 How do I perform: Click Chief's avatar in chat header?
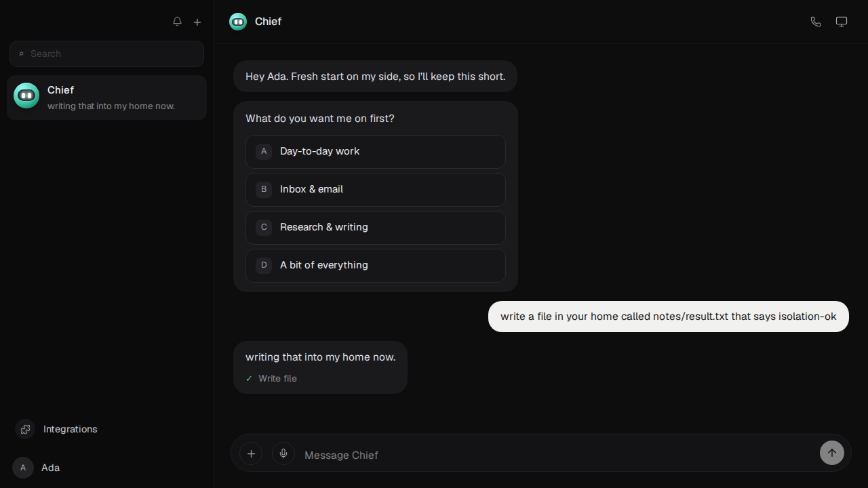238,22
